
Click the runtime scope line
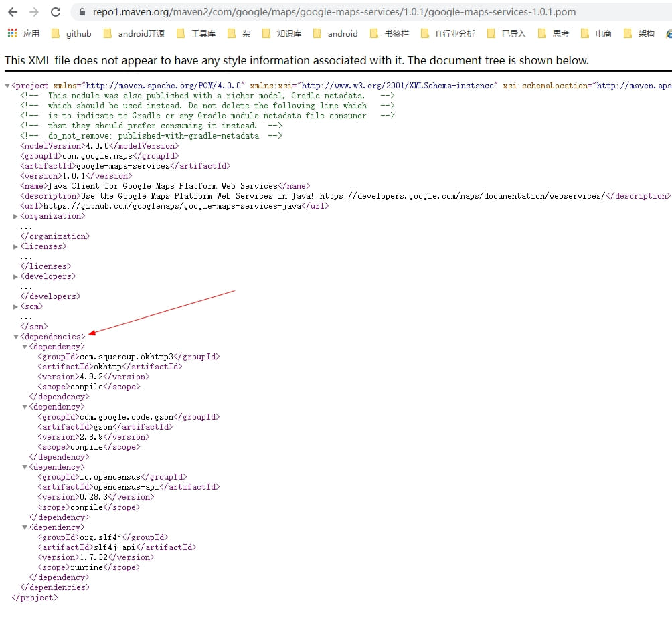point(89,567)
